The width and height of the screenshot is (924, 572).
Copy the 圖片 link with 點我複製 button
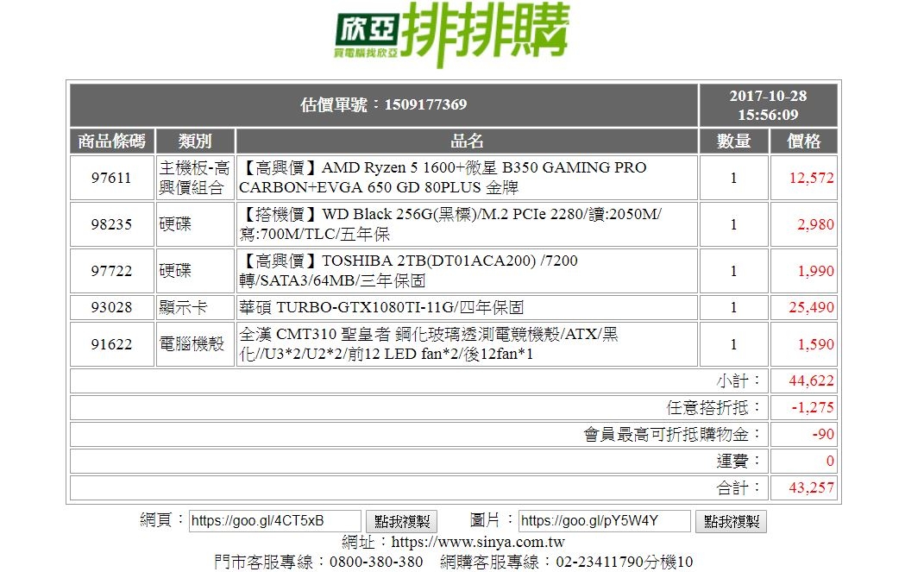coord(732,521)
